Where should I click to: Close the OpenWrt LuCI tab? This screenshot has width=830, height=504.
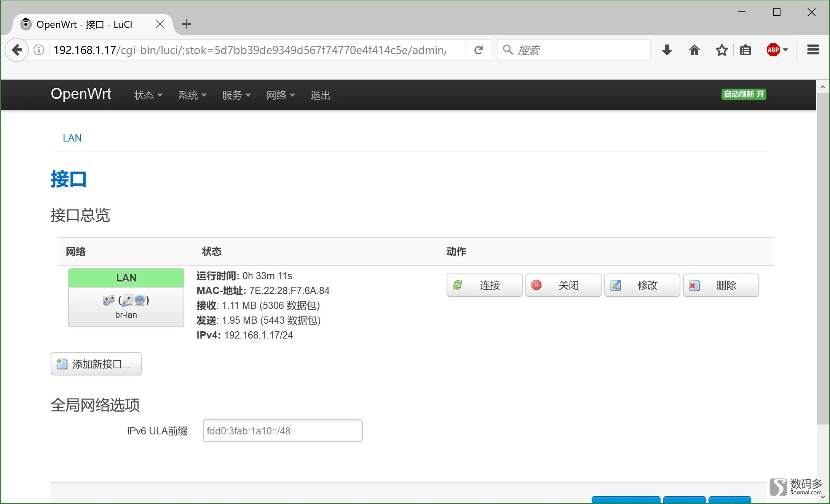[x=160, y=24]
